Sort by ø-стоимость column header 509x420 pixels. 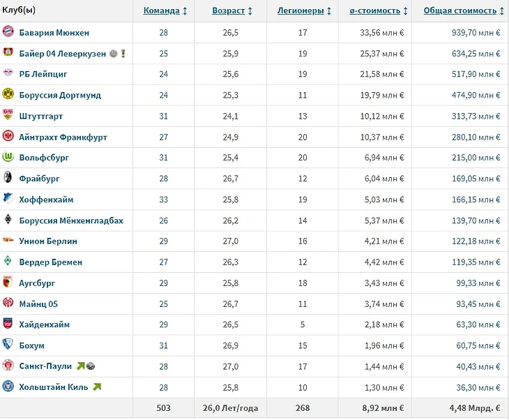375,10
